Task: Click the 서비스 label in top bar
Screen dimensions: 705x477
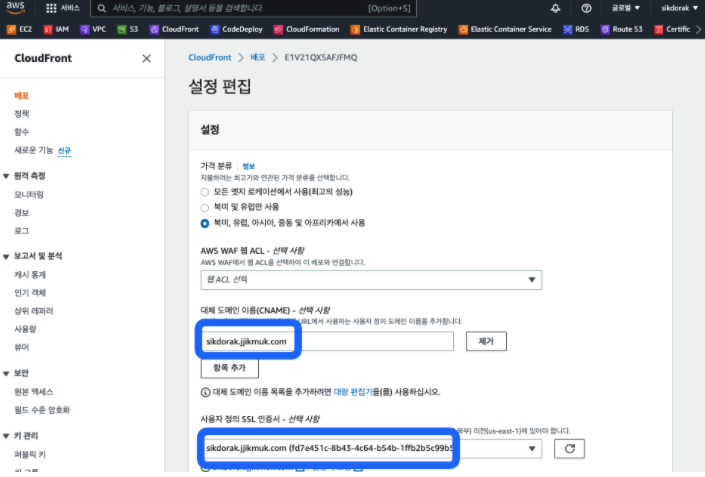Action: click(x=70, y=8)
